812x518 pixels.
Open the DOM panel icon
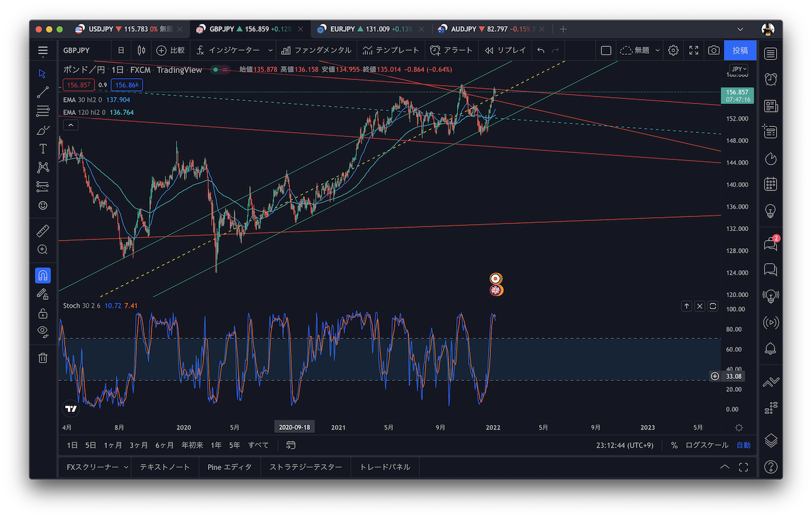tap(771, 408)
